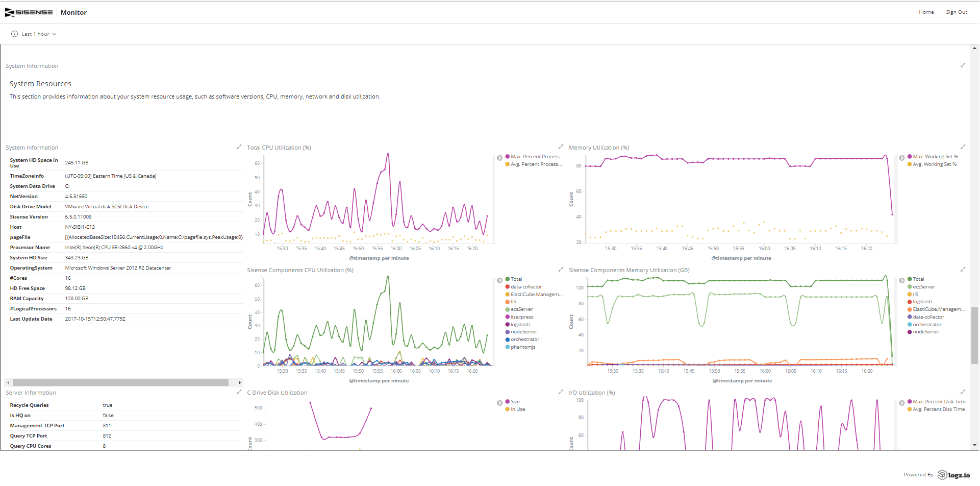Click the clock icon beside the time range

[14, 34]
